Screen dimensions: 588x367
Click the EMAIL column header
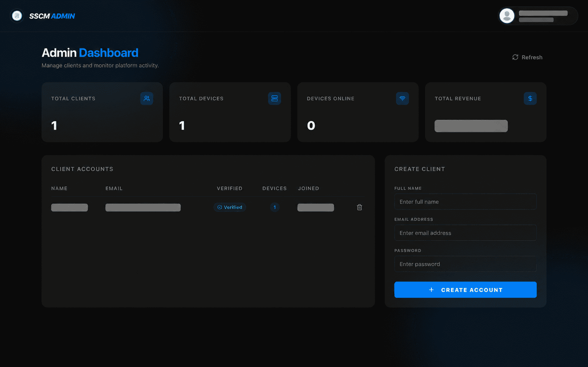114,188
